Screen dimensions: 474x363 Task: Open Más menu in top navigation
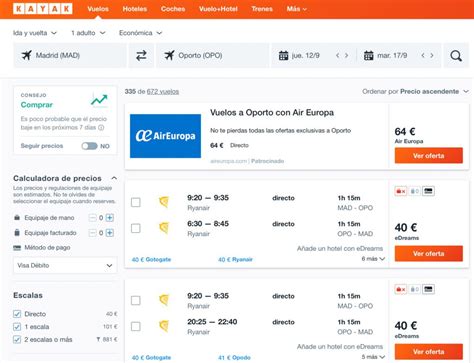coord(296,9)
